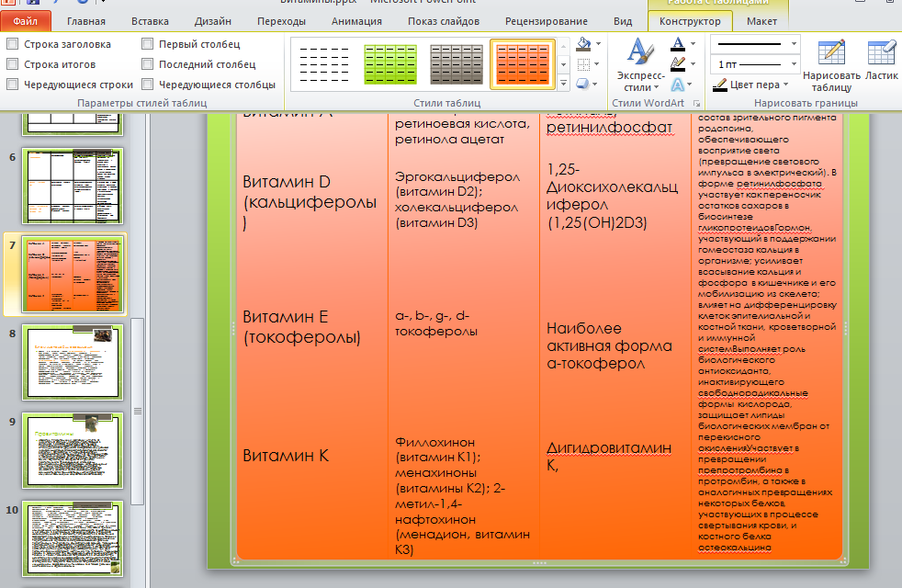902x588 pixels.
Task: Expand the table styles gallery More button
Action: (564, 84)
